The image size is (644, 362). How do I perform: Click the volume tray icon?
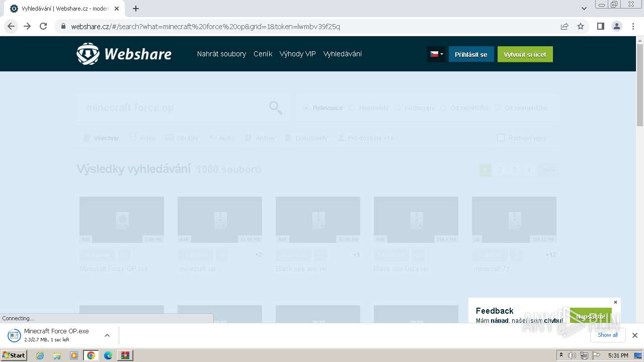(572, 355)
